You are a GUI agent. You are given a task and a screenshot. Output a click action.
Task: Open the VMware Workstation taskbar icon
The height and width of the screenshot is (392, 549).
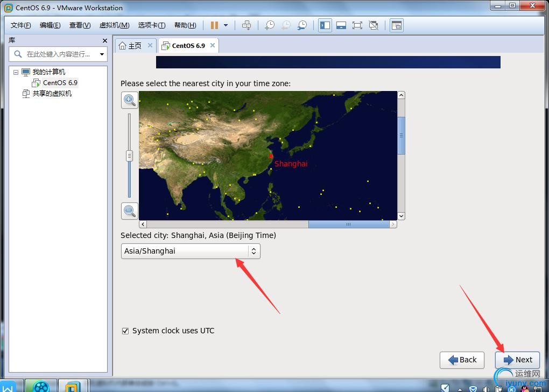[73, 386]
